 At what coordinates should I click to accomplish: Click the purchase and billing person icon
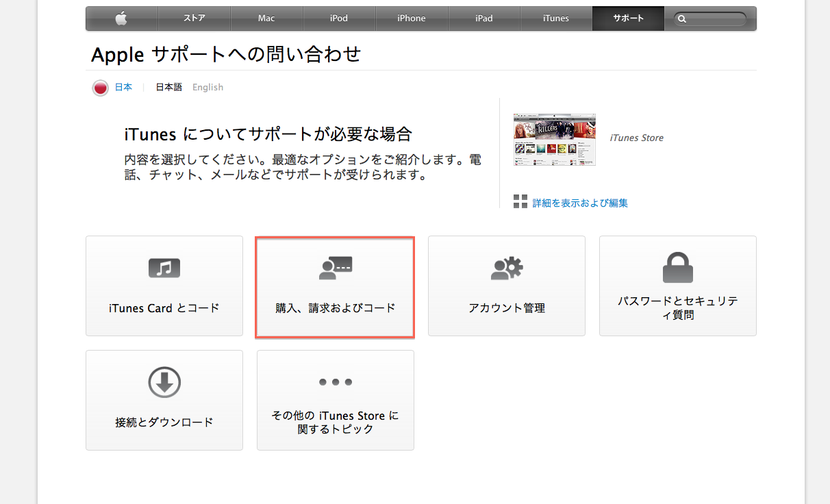click(336, 268)
